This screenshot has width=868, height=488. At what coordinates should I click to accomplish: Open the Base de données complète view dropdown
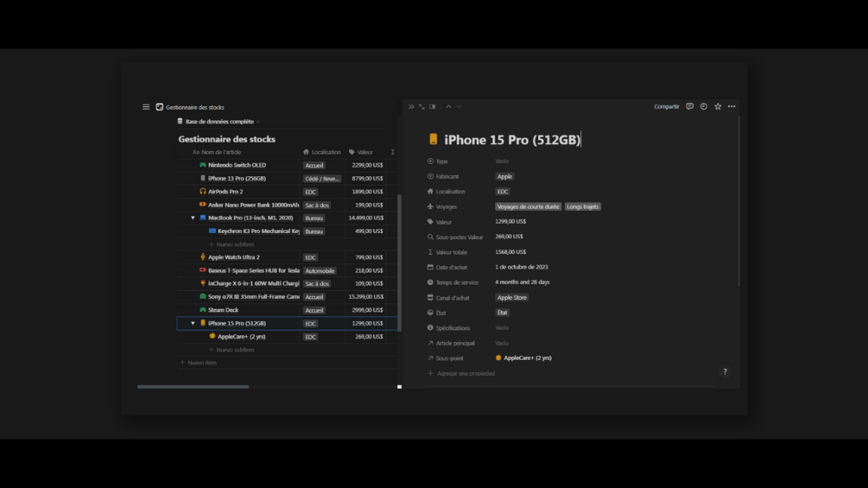pos(219,121)
